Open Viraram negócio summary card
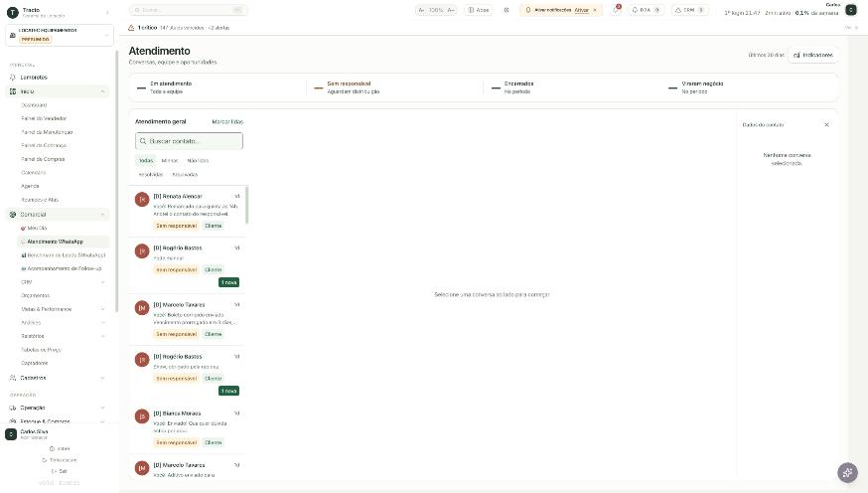The height and width of the screenshot is (493, 868). pyautogui.click(x=750, y=87)
